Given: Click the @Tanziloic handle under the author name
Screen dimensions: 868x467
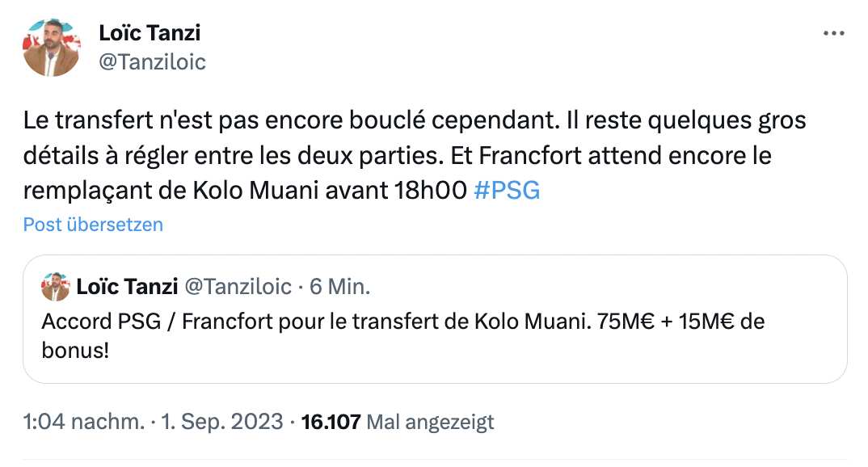Looking at the screenshot, I should pyautogui.click(x=152, y=62).
